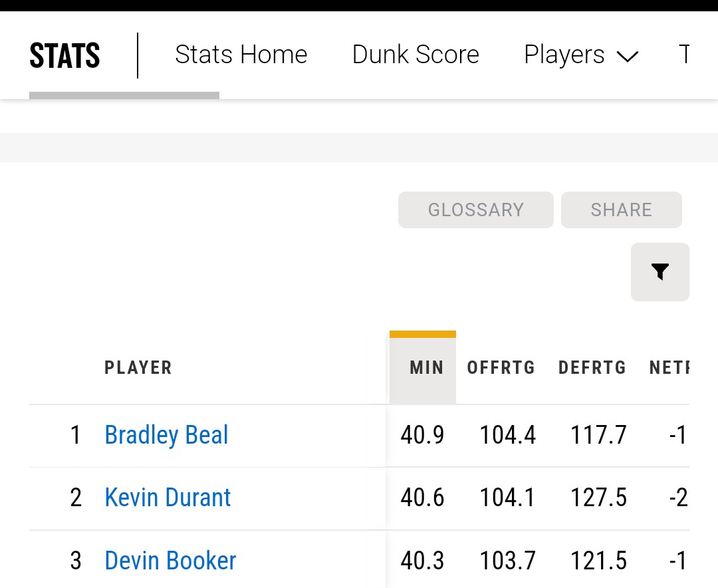Screen dimensions: 718x588
Task: Open Kevin Durant's player profile
Action: click(168, 498)
